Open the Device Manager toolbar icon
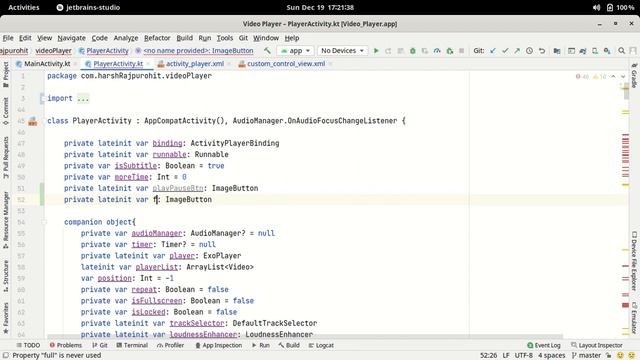 coord(595,51)
